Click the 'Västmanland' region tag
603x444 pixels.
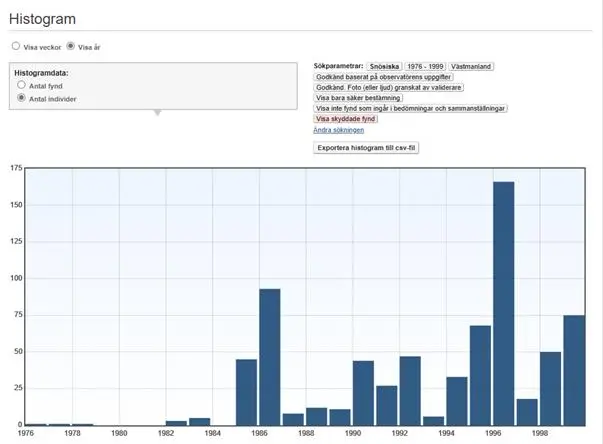click(472, 66)
